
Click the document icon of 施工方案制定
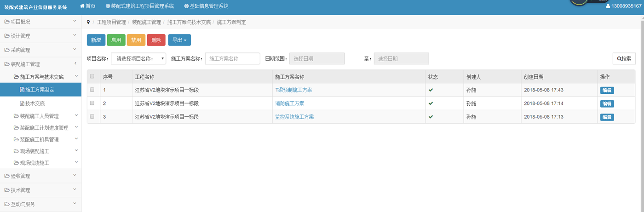pos(22,90)
